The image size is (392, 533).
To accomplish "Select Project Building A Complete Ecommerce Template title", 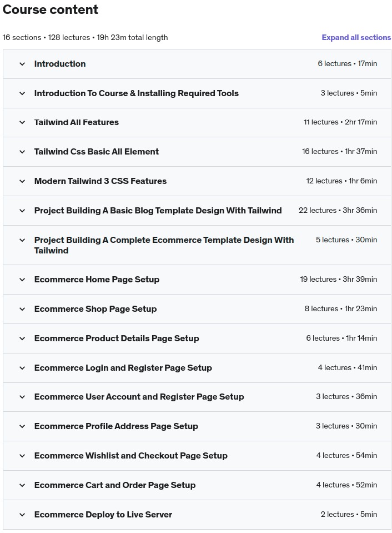I will pos(164,245).
